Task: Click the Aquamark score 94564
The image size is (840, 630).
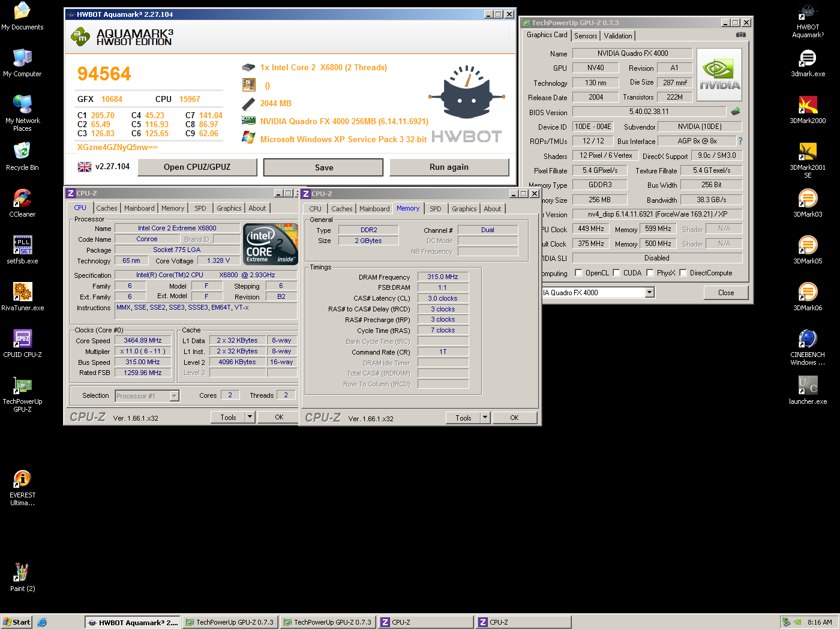Action: coord(104,74)
